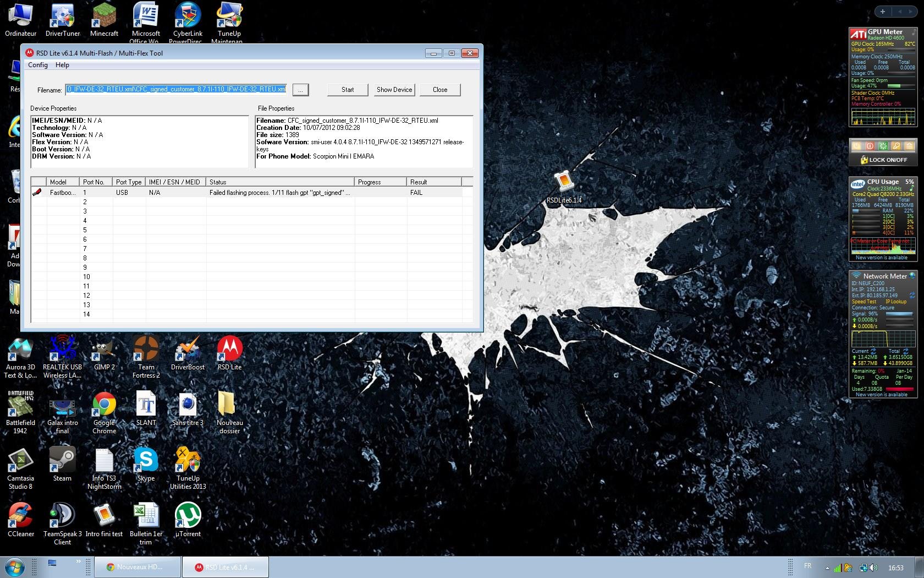Click the RSD Lite v6.1.4 taskbar button
924x578 pixels.
226,567
